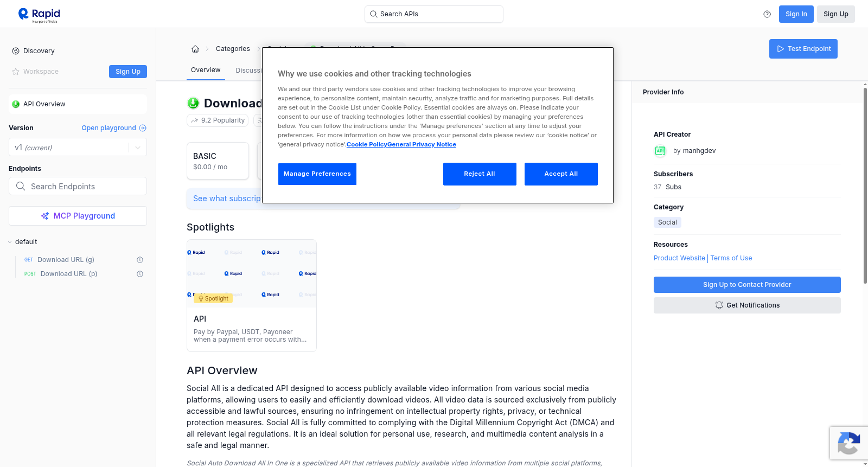Click the Workspace star icon
868x467 pixels.
16,72
